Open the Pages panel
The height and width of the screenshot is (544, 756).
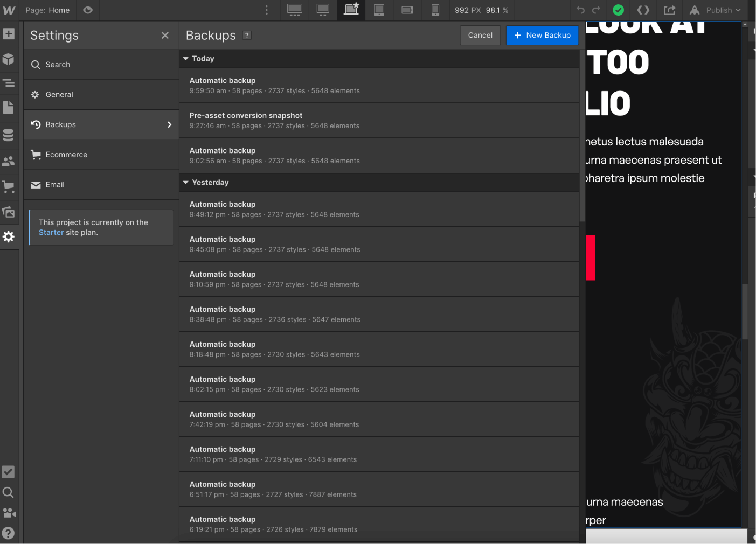9,108
